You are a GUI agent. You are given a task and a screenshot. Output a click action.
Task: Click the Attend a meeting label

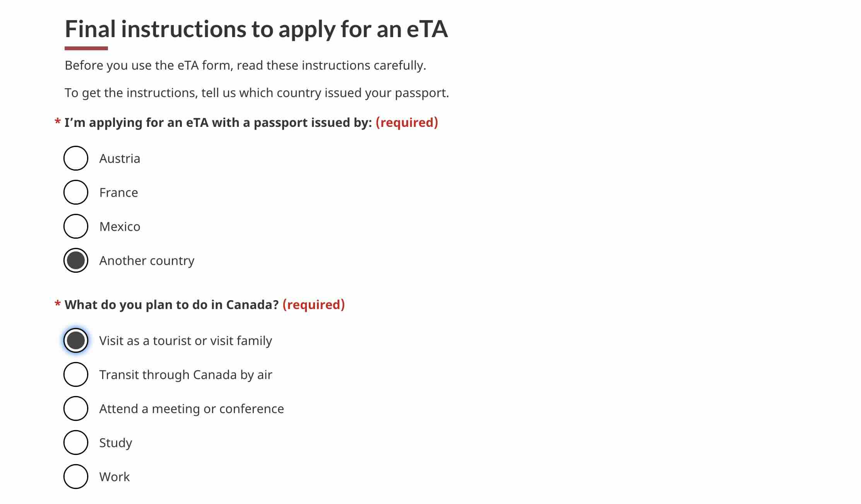(192, 408)
